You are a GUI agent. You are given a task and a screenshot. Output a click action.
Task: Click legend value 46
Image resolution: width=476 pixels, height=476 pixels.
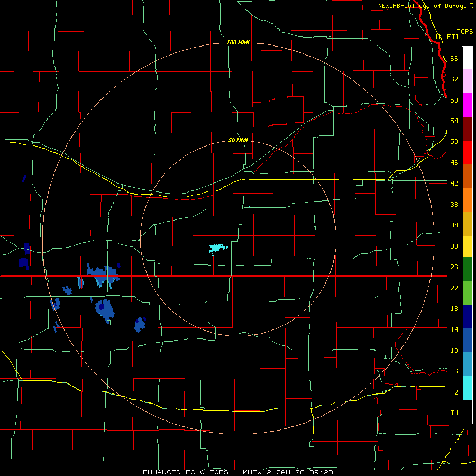[454, 162]
